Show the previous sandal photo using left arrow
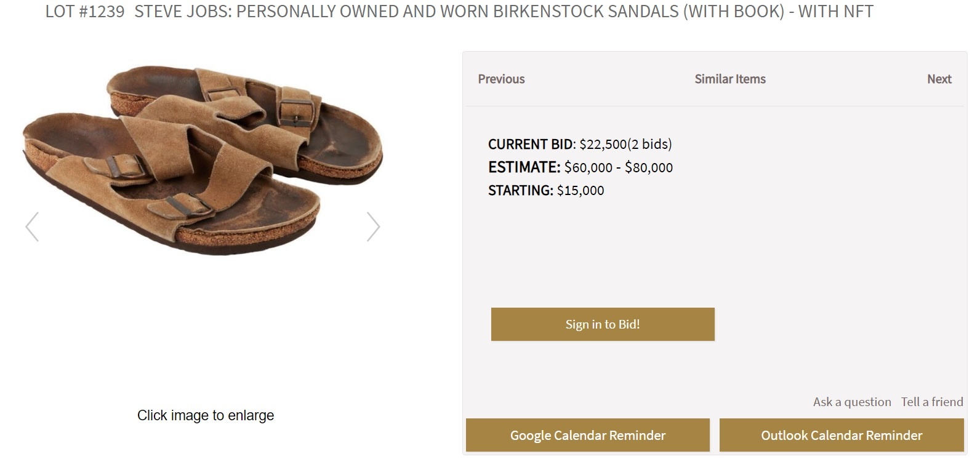 (32, 227)
